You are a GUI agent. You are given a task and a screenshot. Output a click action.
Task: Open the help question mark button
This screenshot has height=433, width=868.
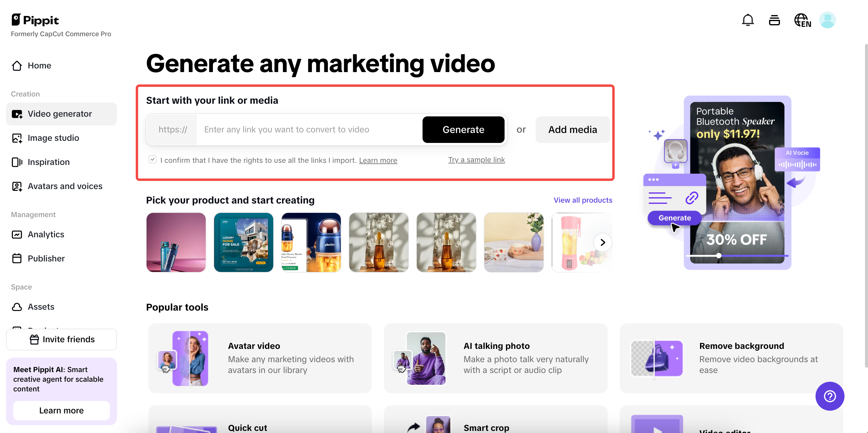[830, 396]
